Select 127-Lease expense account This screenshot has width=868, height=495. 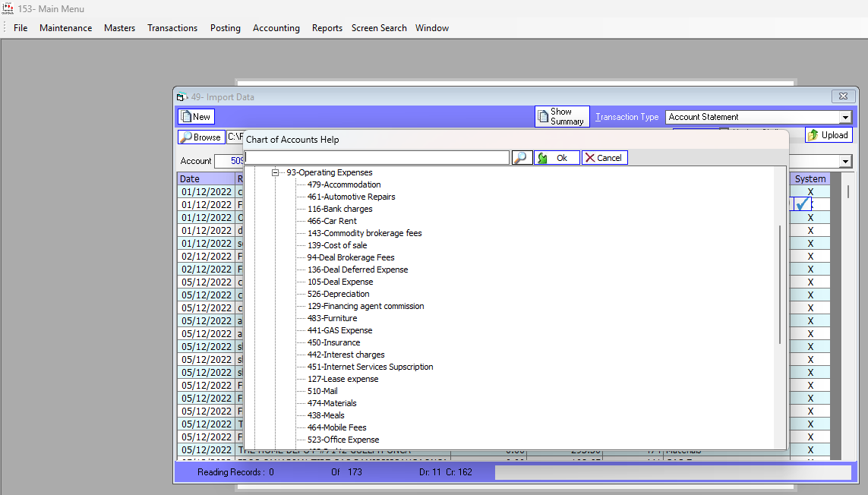coord(342,380)
